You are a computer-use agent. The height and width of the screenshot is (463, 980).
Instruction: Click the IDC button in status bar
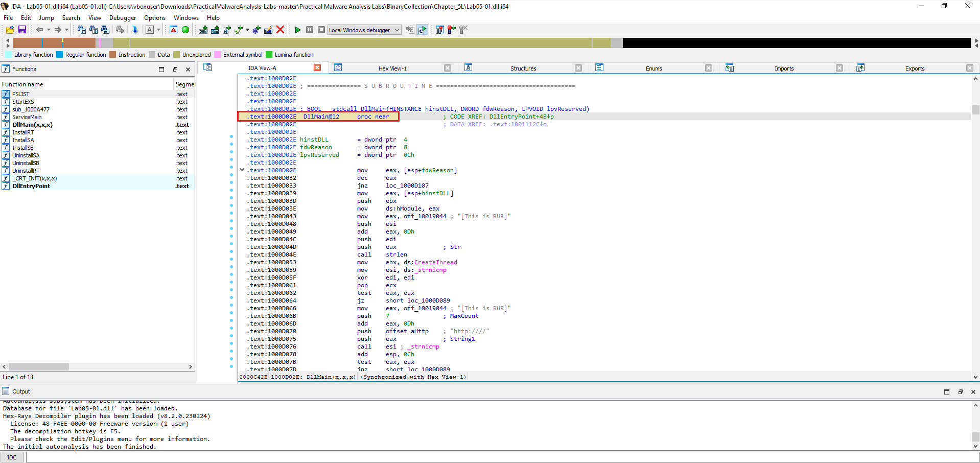tap(11, 457)
